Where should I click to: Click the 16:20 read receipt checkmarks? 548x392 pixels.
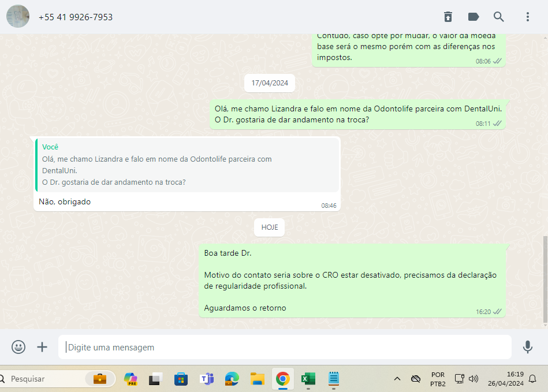pos(497,312)
